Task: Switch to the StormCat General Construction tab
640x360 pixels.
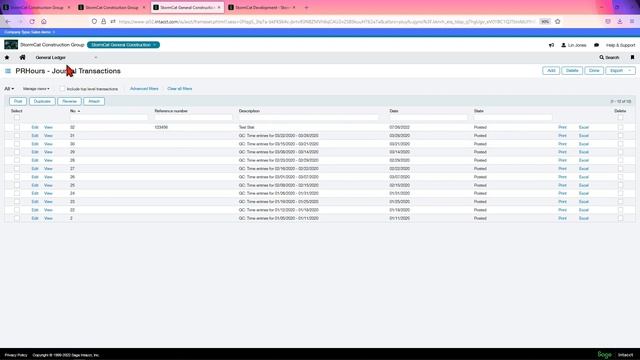Action: tap(187, 7)
